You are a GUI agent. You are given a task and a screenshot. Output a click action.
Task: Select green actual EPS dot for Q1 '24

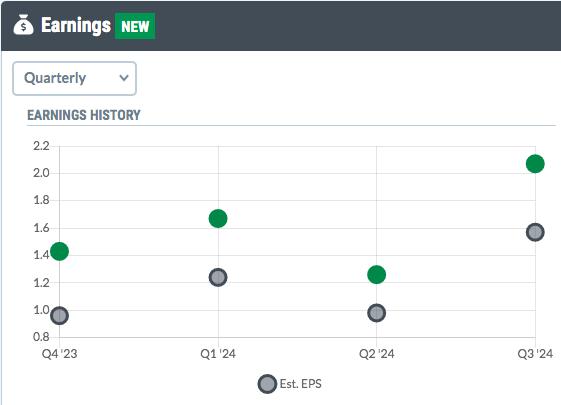(218, 218)
